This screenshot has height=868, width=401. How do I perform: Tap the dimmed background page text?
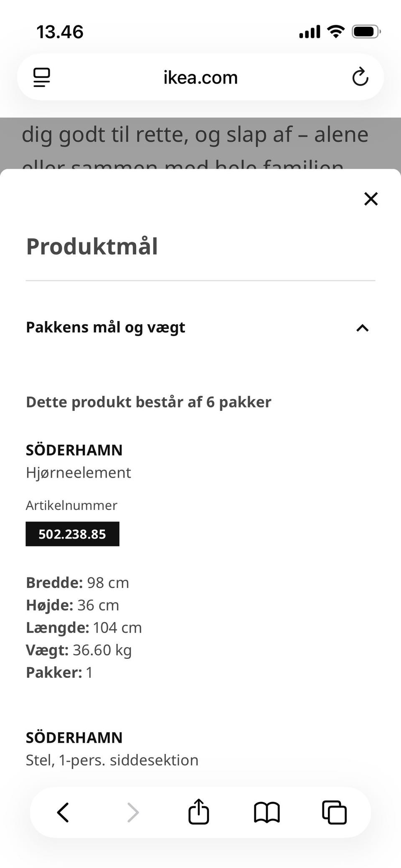point(195,135)
